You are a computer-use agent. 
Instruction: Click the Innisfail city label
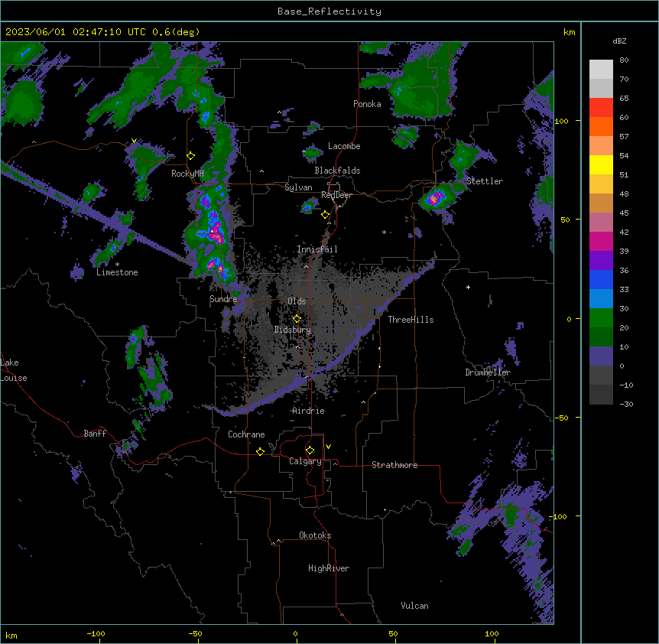(317, 249)
